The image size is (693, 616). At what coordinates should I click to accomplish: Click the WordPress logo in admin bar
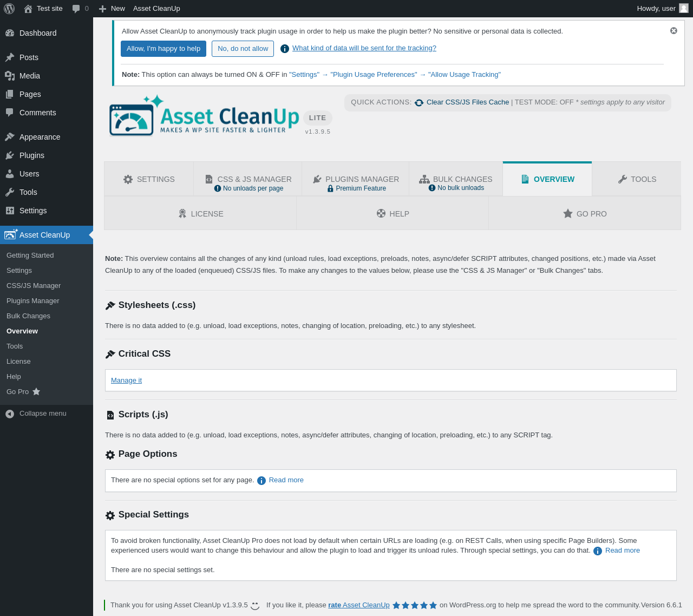[9, 9]
